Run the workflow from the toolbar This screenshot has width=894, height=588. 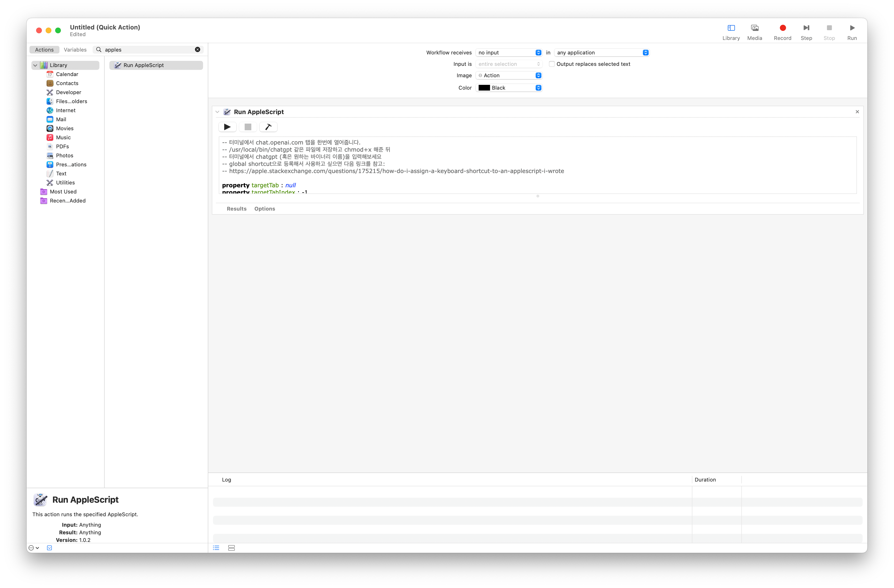point(852,28)
